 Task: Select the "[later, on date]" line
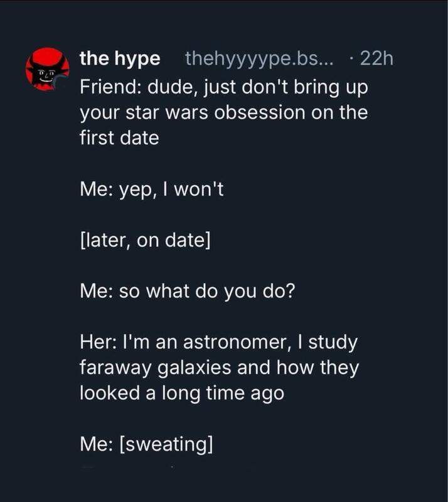[x=146, y=240]
